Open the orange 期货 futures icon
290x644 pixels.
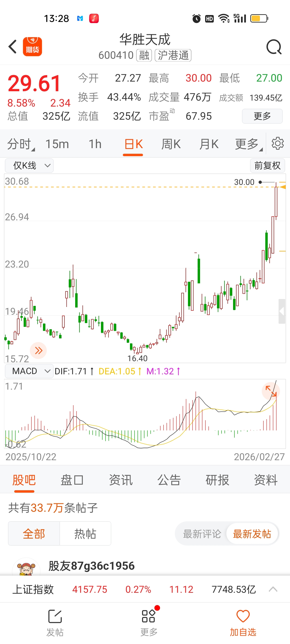click(x=32, y=47)
